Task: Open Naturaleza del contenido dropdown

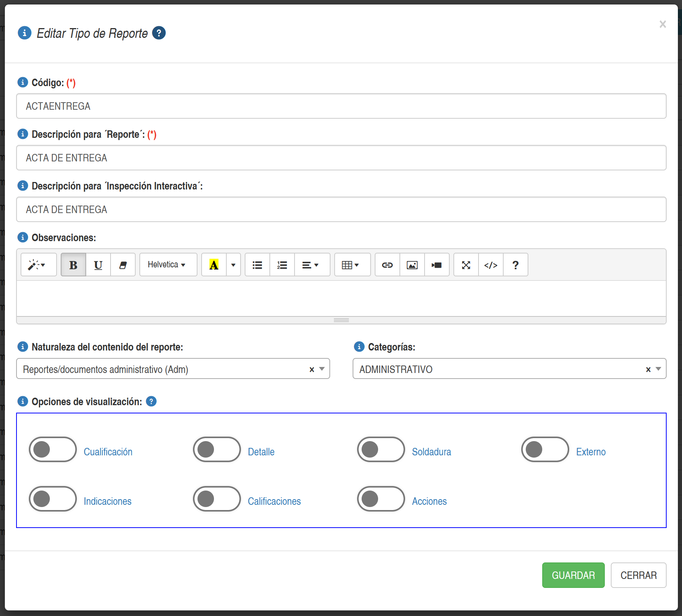Action: [x=322, y=369]
